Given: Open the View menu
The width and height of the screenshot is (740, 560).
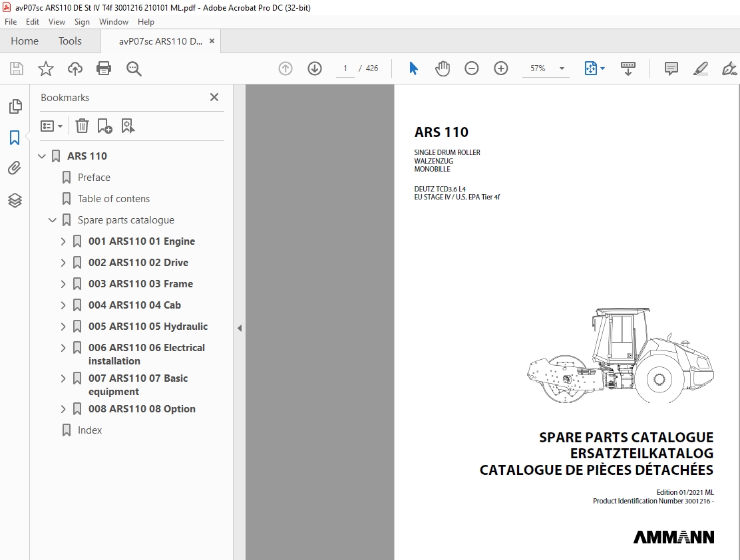Looking at the screenshot, I should point(57,22).
